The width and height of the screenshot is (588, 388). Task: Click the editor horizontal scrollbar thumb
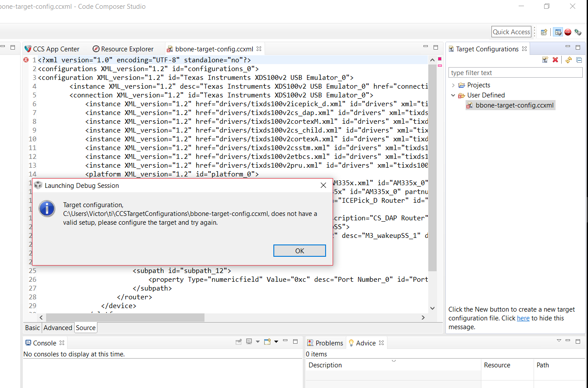point(125,317)
